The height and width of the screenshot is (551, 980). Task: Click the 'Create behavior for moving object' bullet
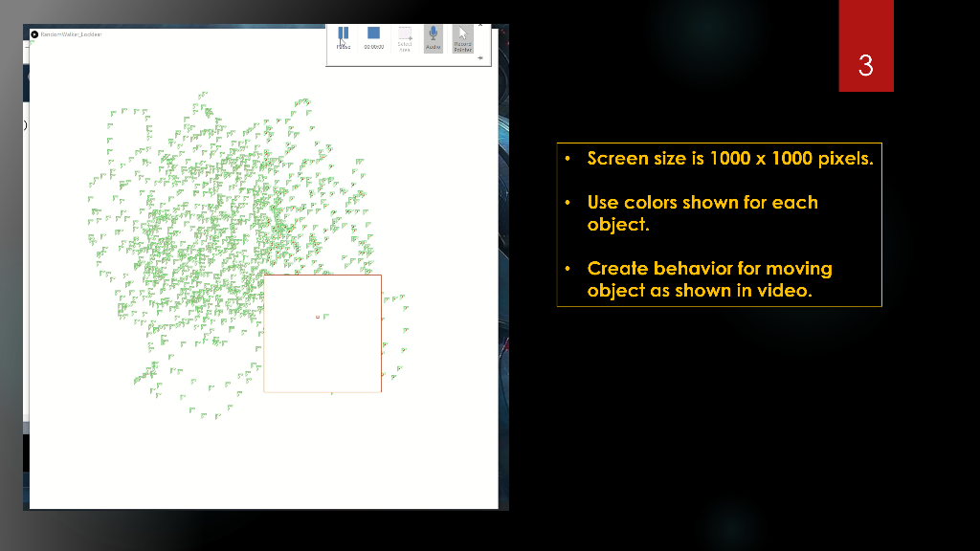point(709,279)
